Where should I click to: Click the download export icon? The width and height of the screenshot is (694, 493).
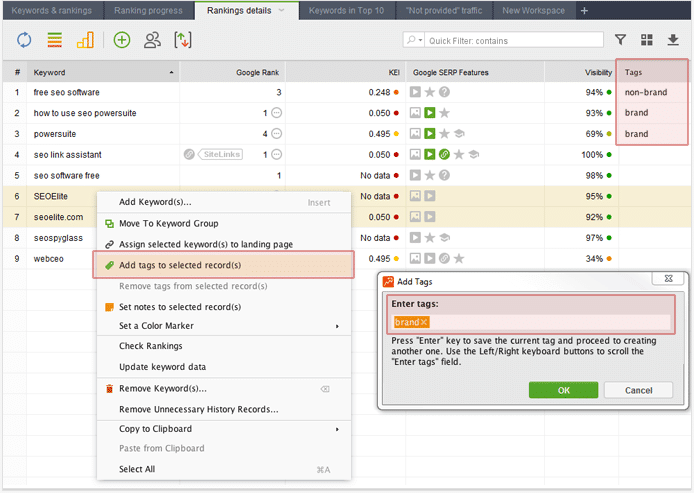tap(673, 40)
